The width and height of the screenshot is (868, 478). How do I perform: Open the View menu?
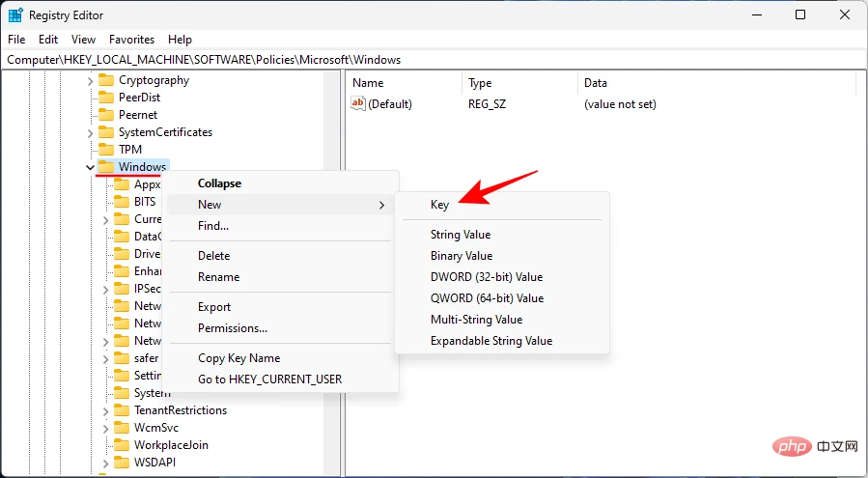coord(84,40)
